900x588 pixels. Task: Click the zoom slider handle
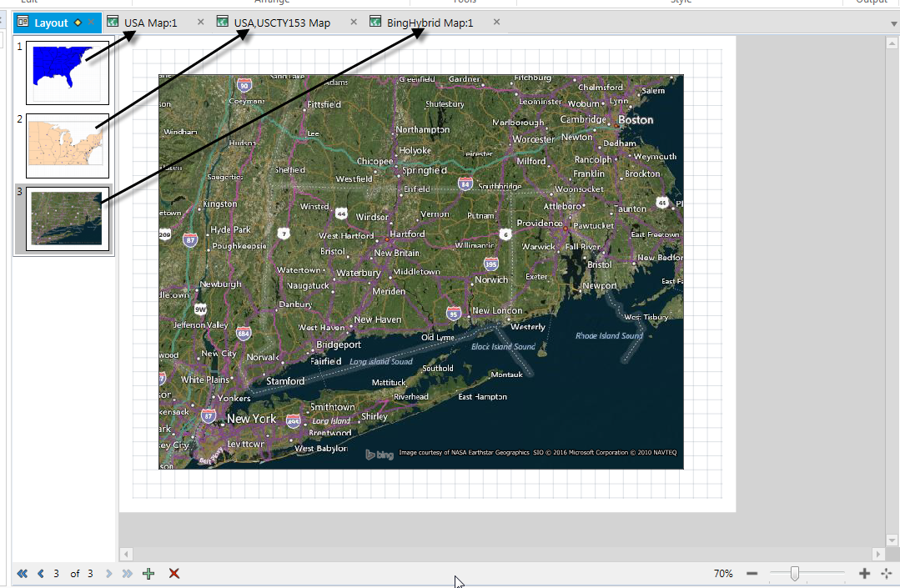click(794, 573)
